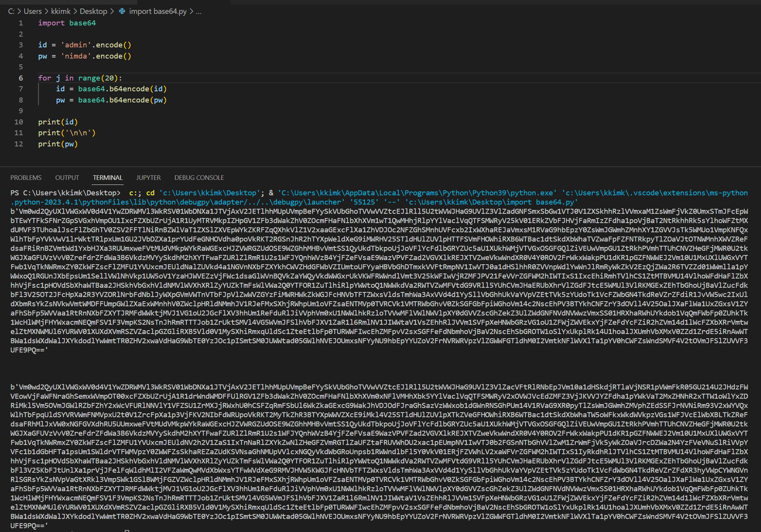Image resolution: width=761 pixels, height=532 pixels.
Task: Switch to the OUTPUT panel tab
Action: click(67, 178)
